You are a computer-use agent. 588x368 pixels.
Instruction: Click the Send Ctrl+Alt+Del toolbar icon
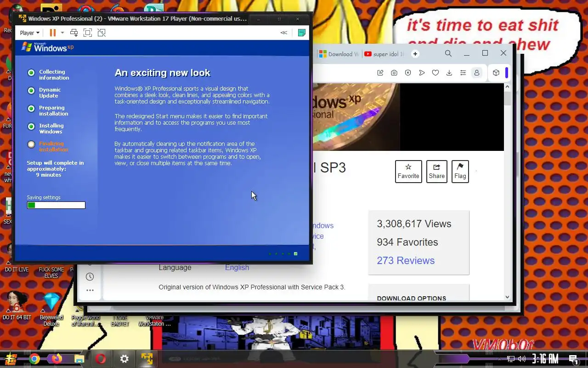74,33
